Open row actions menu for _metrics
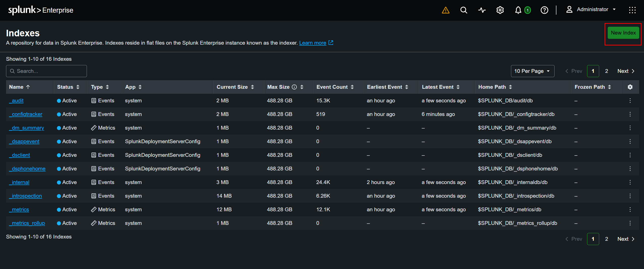 [630, 210]
